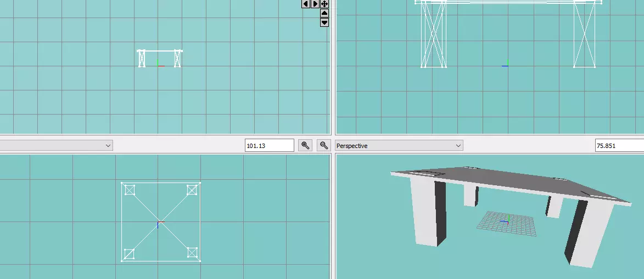Image resolution: width=644 pixels, height=279 pixels.
Task: Click the four-way move icon in the viewport
Action: [x=324, y=4]
